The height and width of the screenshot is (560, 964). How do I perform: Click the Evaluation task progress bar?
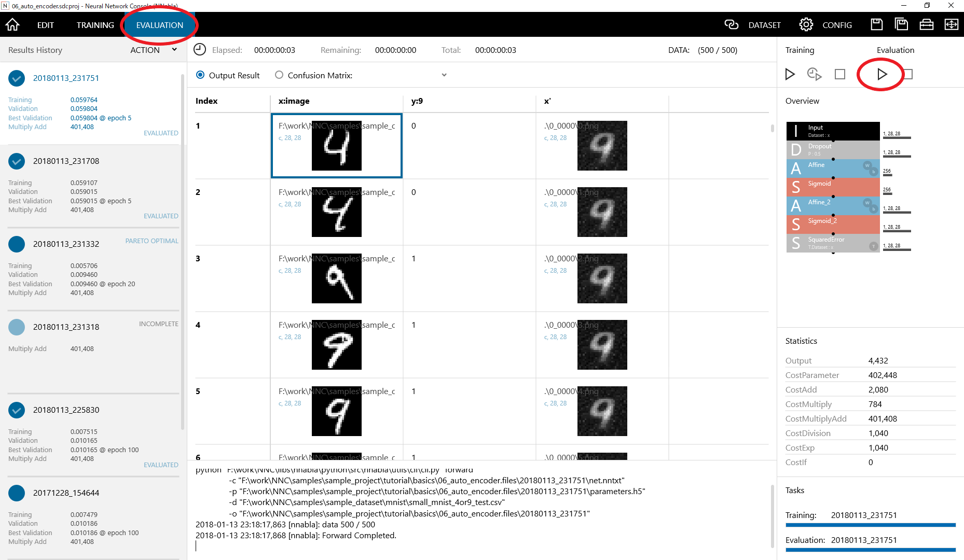tap(871, 550)
